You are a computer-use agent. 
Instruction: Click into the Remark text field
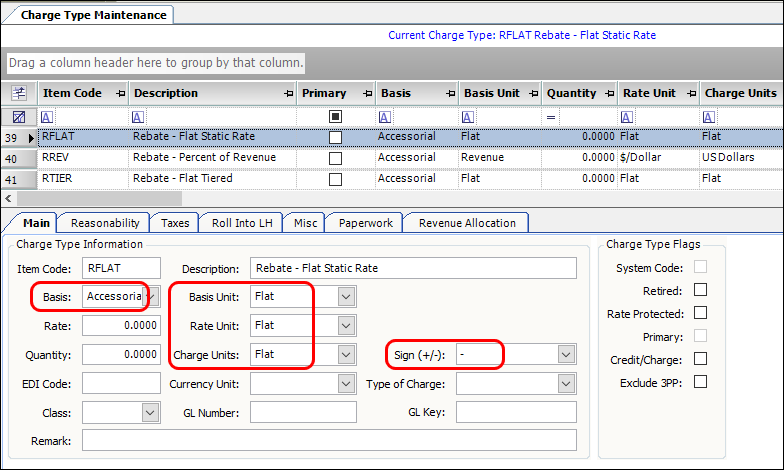329,441
